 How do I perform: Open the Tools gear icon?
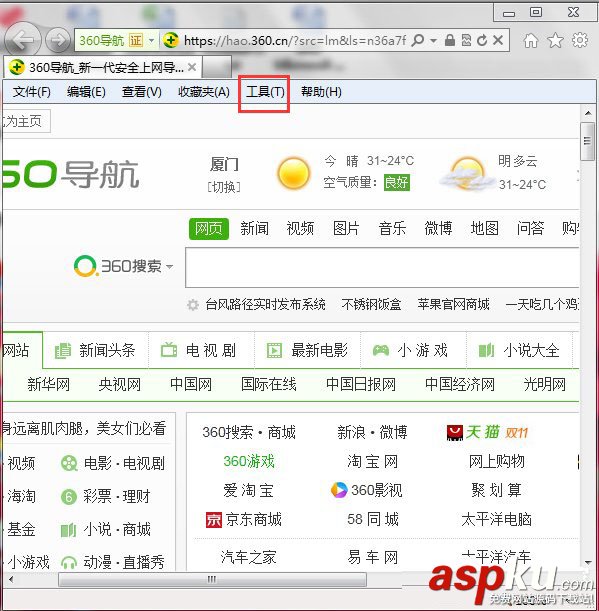(580, 40)
